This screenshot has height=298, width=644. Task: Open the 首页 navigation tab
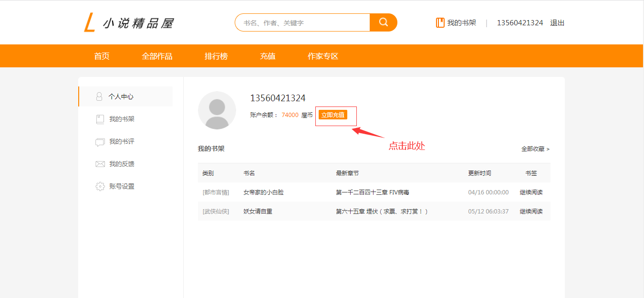(102, 56)
